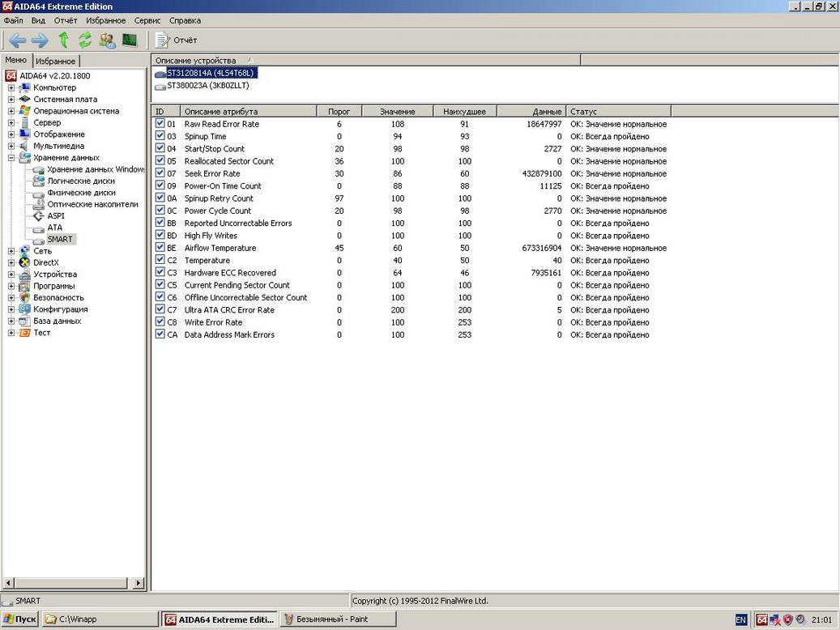Toggle Airflow Temperature checkbox
Viewport: 840px width, 630px height.
pyautogui.click(x=160, y=247)
